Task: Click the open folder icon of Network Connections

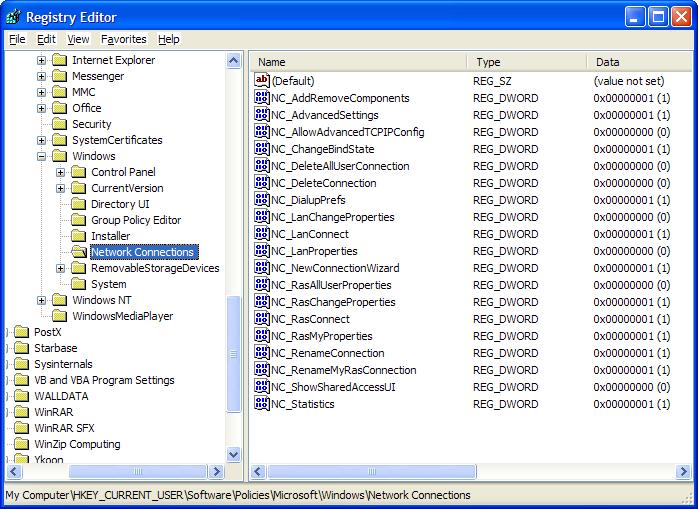Action: tap(79, 252)
